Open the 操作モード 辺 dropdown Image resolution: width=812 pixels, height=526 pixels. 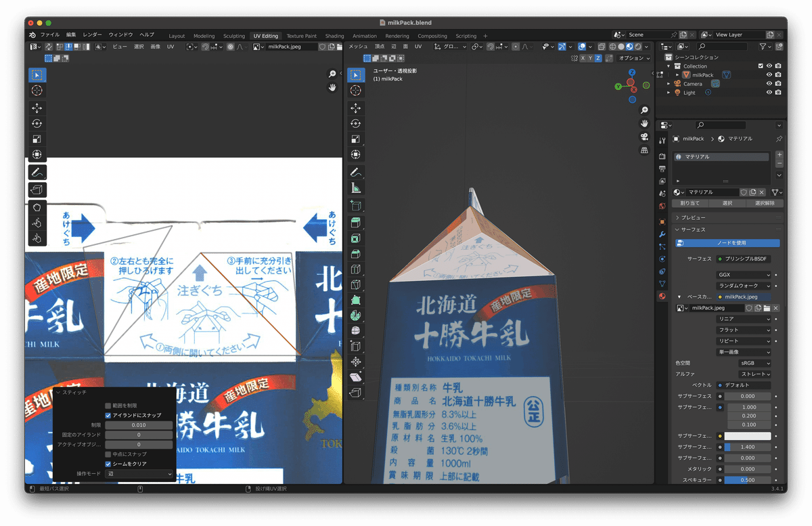click(140, 474)
